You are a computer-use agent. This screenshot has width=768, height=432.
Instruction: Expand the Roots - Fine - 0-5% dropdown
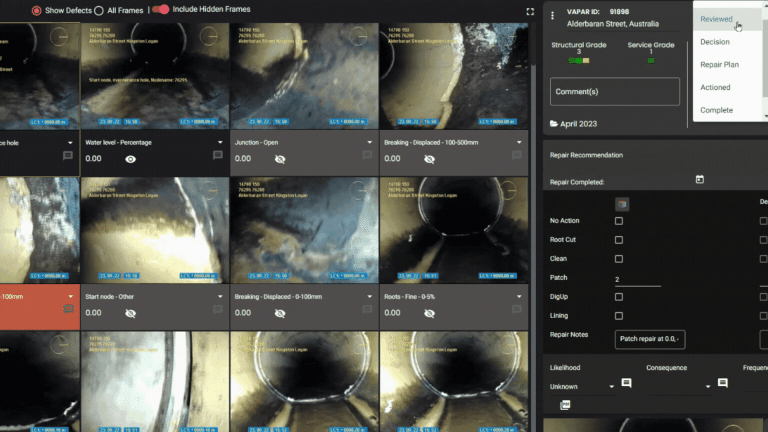[519, 297]
